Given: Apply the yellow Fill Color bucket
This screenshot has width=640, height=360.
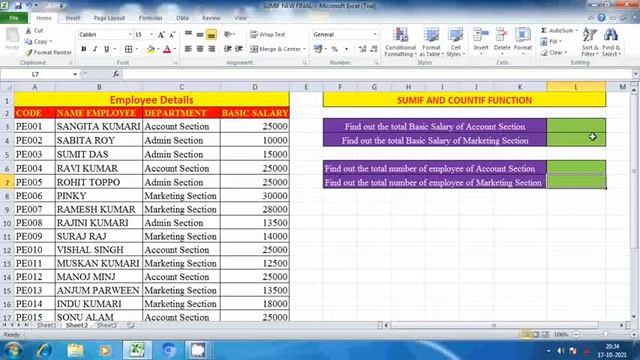Looking at the screenshot, I should (151, 49).
